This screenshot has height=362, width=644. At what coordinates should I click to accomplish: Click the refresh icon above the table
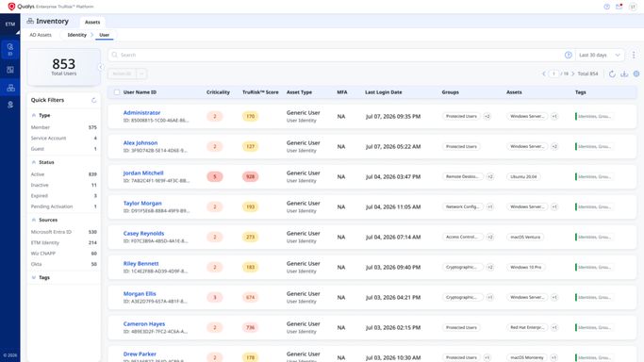point(612,74)
